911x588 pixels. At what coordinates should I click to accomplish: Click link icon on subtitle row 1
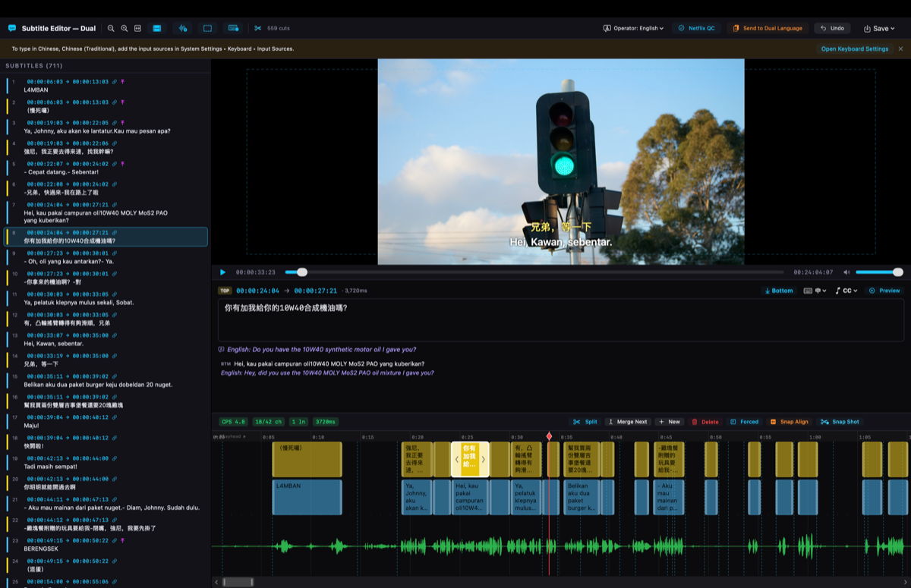[x=115, y=81]
